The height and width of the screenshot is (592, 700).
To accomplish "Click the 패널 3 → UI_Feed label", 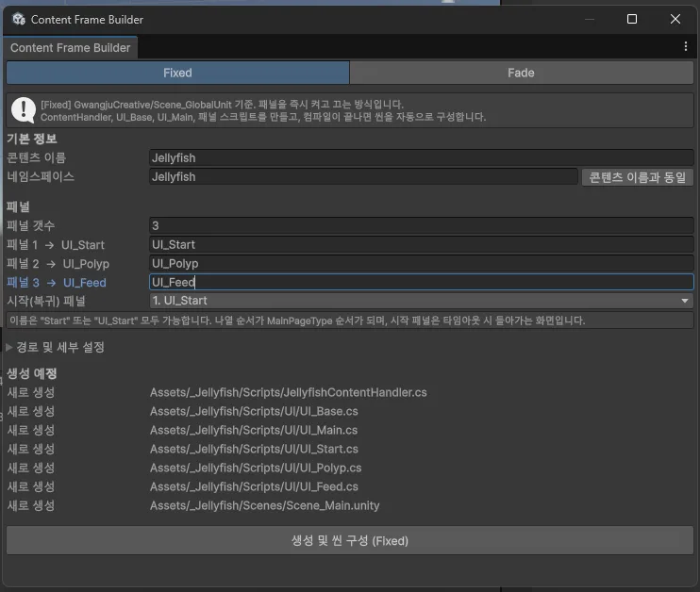I will [57, 283].
